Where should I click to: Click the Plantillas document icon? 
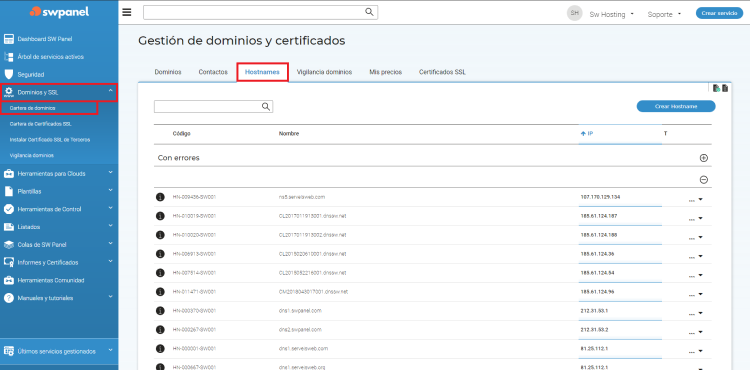click(x=9, y=191)
